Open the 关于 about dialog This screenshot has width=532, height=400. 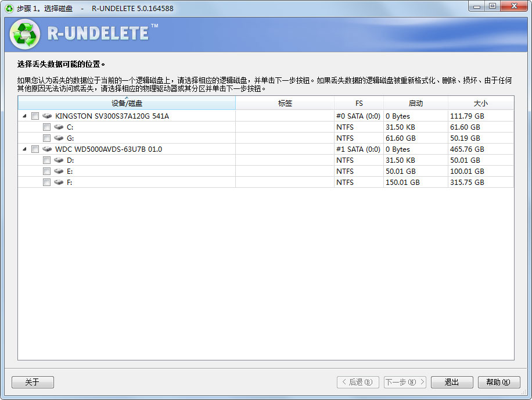pyautogui.click(x=33, y=382)
